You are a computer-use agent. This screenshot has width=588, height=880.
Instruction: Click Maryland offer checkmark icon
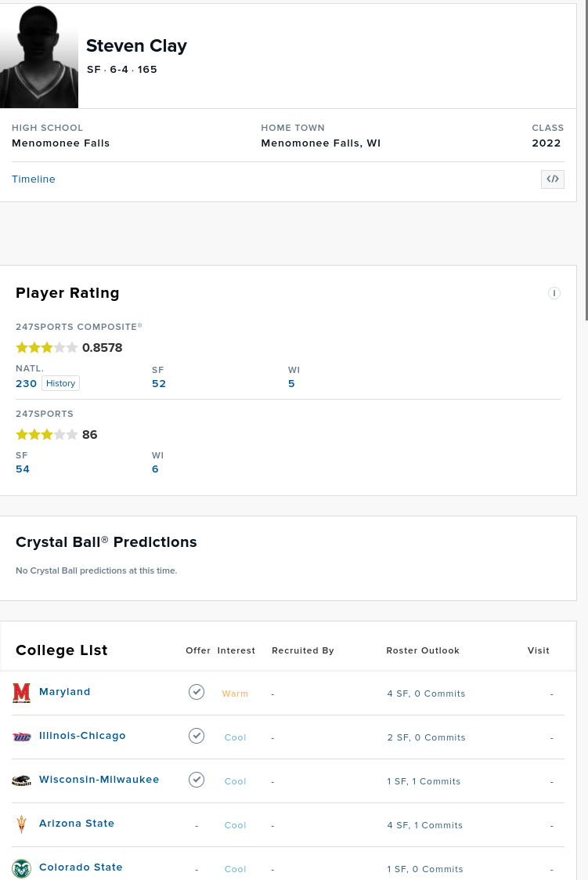coord(197,692)
